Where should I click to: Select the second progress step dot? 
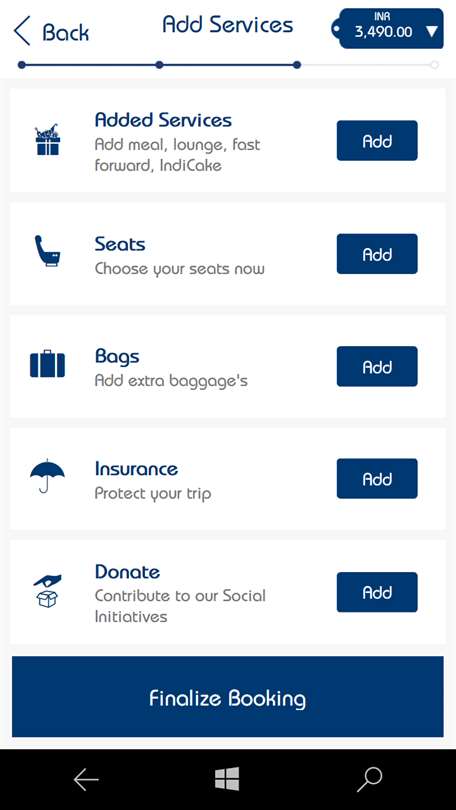[x=159, y=65]
